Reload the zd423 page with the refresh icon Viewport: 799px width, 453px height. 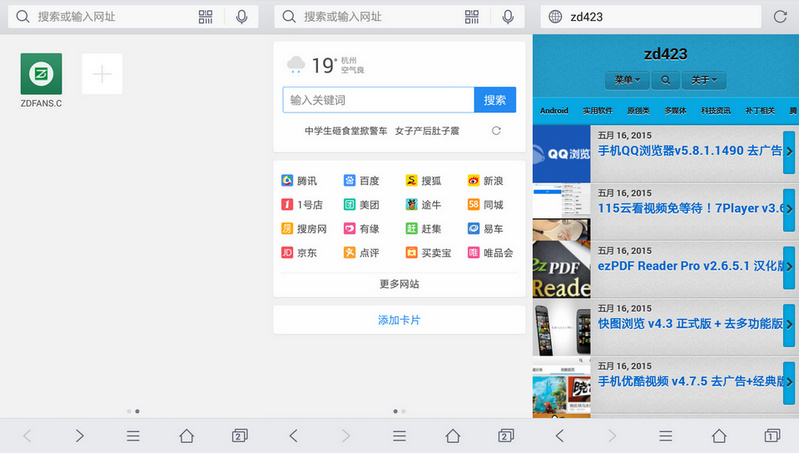(x=780, y=17)
